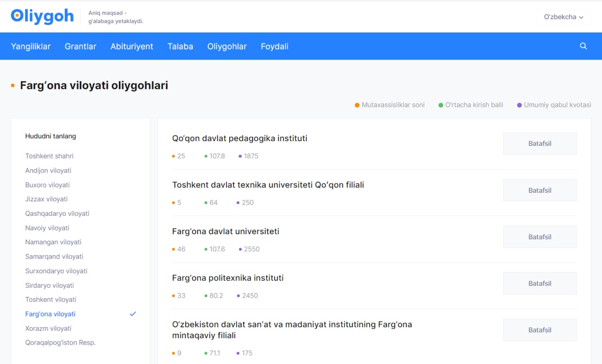Select Andijon viloyati region
The height and width of the screenshot is (364, 602).
(x=48, y=171)
